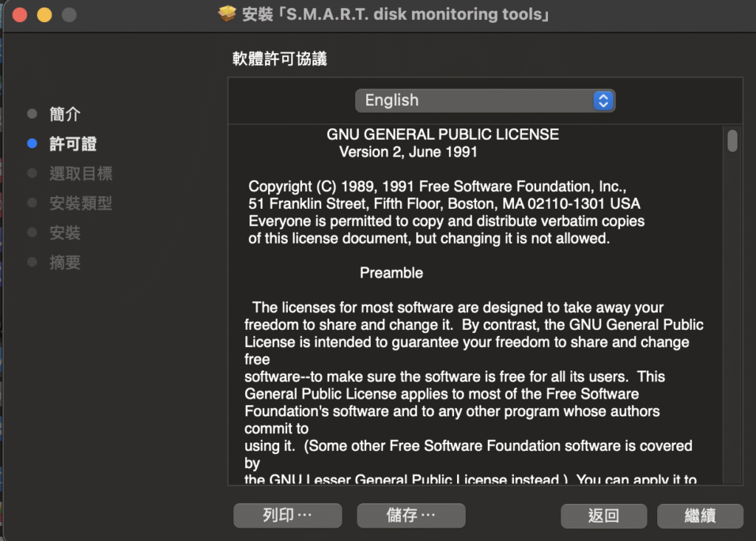Click the Free Software Foundation copyright line
The image size is (756, 541).
437,186
